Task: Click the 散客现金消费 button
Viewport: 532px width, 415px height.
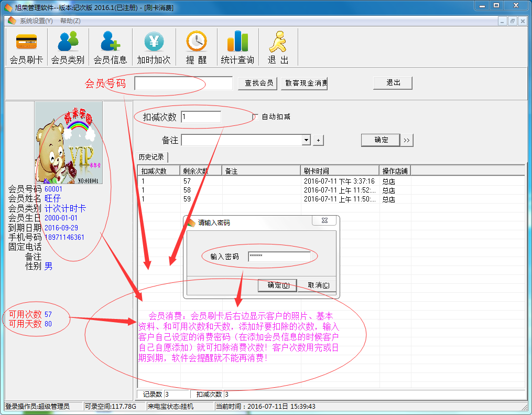Action: (x=305, y=83)
